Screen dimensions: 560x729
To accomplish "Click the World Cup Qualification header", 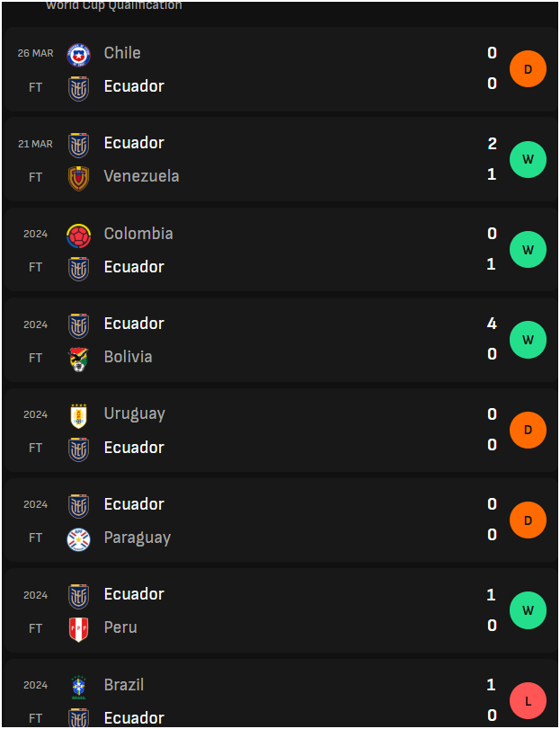I will (x=114, y=5).
